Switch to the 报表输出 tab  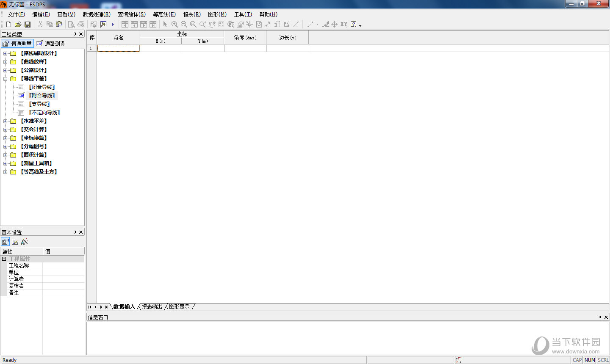tap(152, 307)
